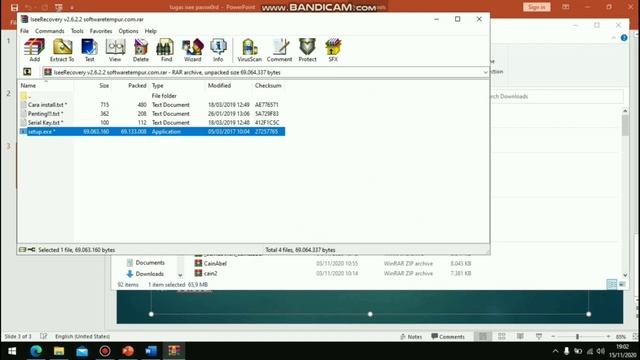Open the File menu in WinRAR
The height and width of the screenshot is (360, 640).
pyautogui.click(x=24, y=31)
